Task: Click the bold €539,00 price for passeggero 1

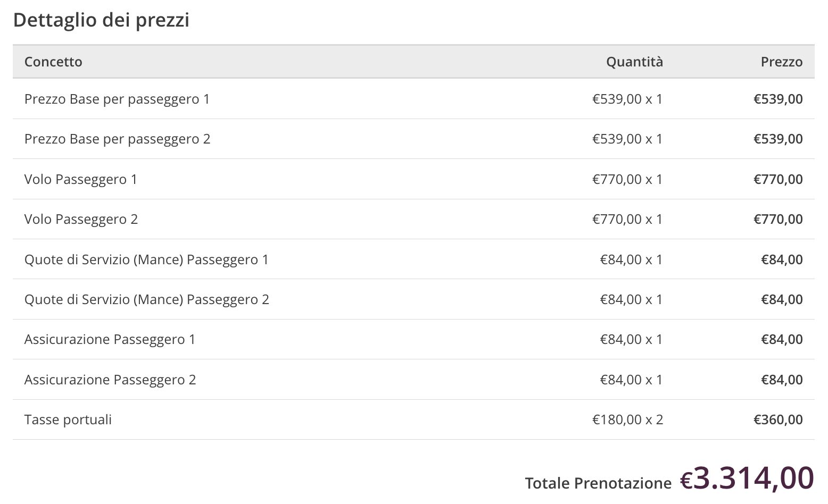Action: click(x=777, y=99)
